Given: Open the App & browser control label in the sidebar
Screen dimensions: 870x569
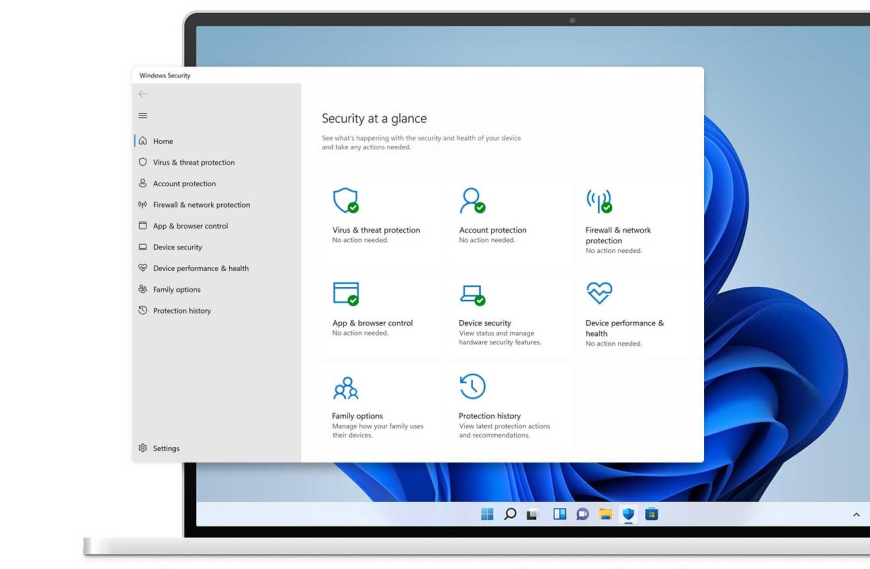Looking at the screenshot, I should (190, 226).
